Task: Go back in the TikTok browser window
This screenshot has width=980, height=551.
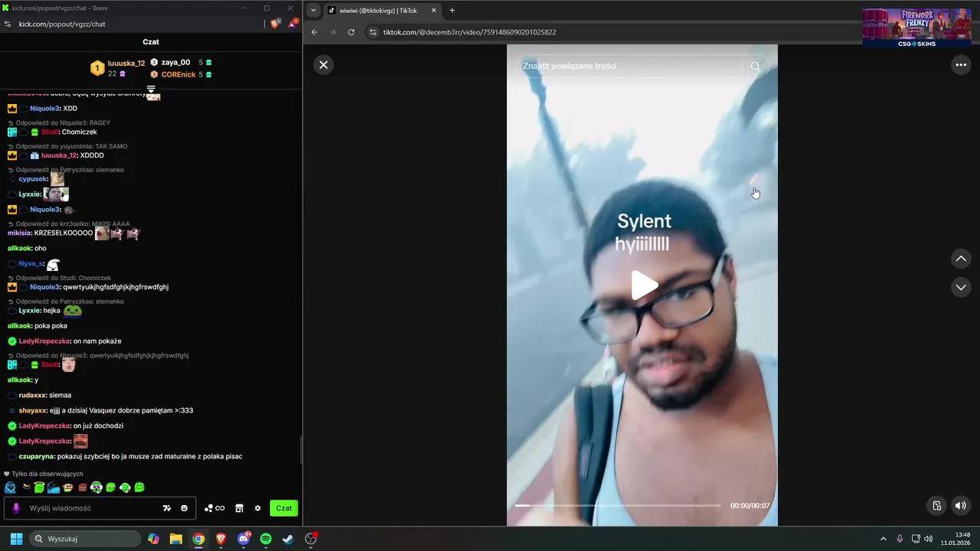Action: pos(314,32)
